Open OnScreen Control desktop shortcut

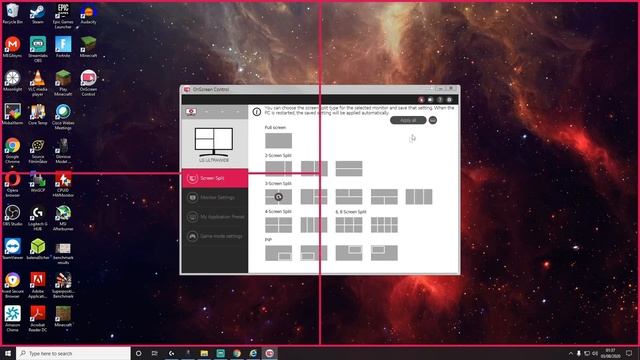(x=88, y=83)
